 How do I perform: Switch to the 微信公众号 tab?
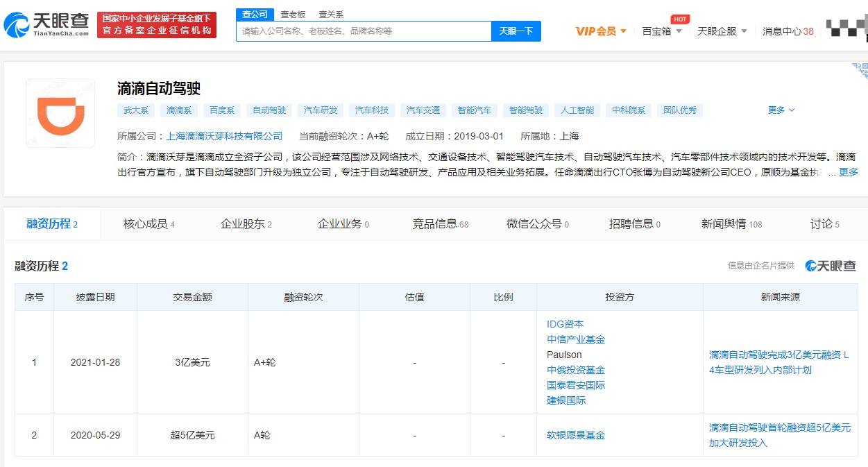tap(538, 223)
